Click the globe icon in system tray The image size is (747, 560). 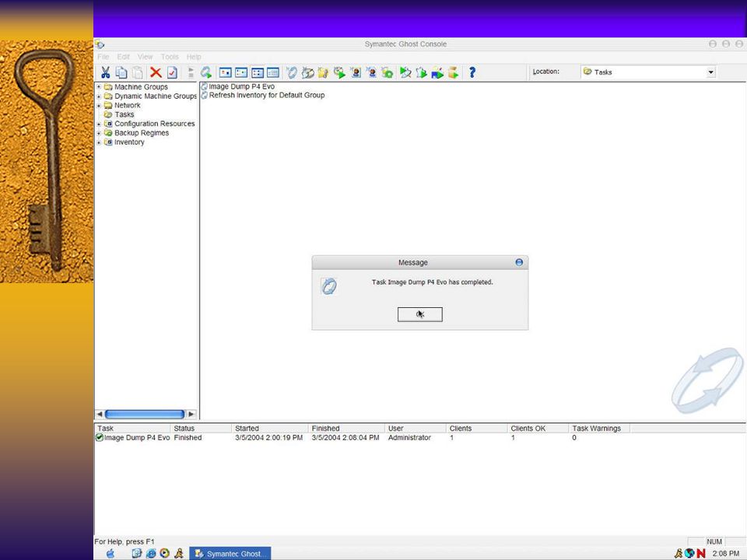[x=689, y=553]
